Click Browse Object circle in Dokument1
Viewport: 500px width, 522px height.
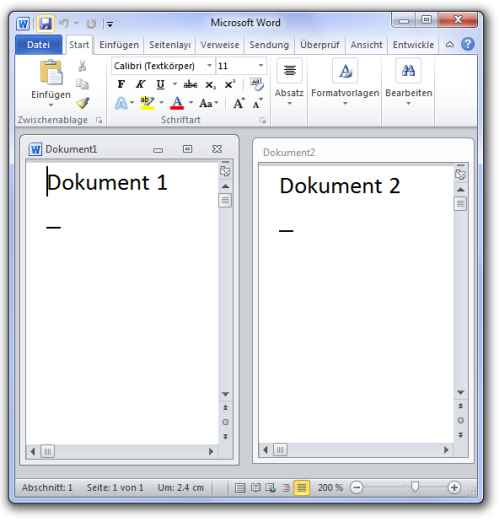226,422
